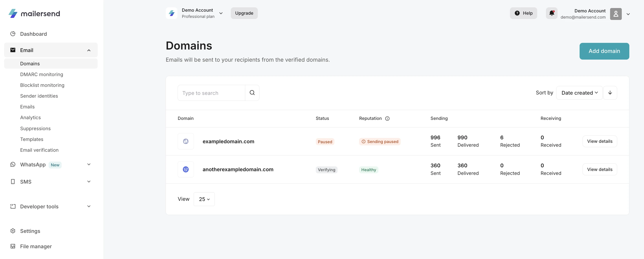Open the Suppressions page
This screenshot has width=644, height=259.
coord(36,128)
